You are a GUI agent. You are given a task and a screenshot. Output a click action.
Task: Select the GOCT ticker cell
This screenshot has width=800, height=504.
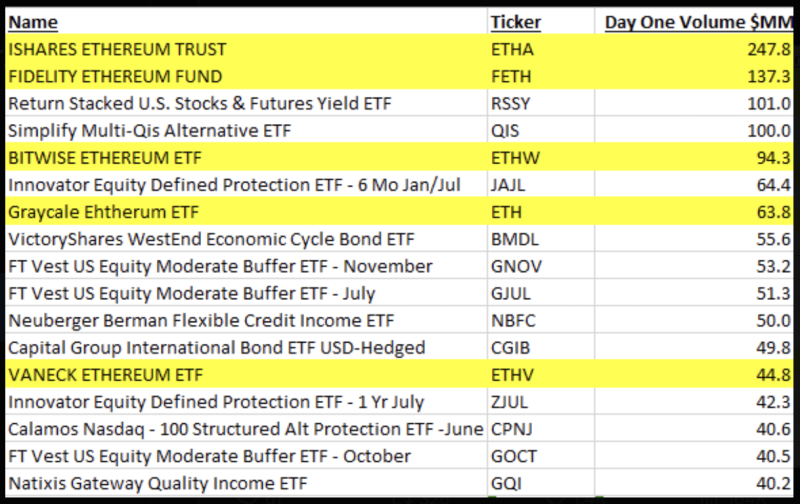(x=541, y=456)
